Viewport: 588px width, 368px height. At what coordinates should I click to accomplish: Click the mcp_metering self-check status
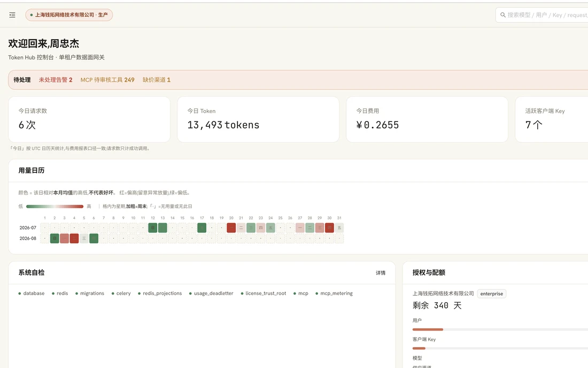334,293
